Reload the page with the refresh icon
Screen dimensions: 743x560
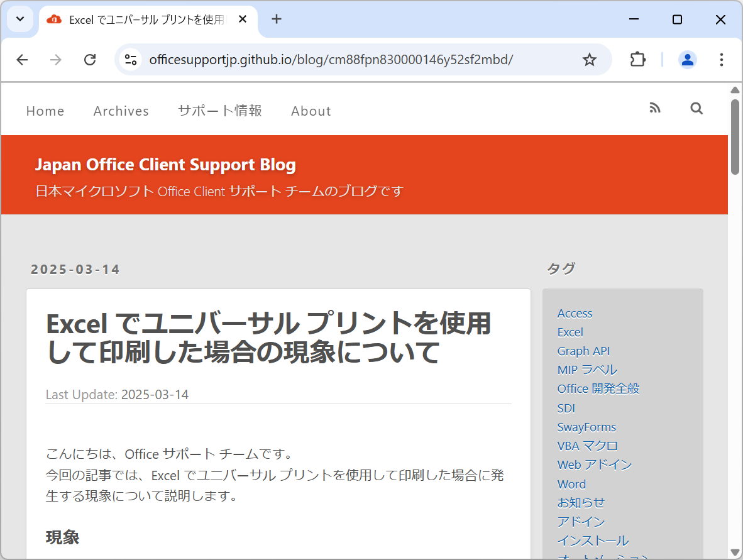point(90,59)
